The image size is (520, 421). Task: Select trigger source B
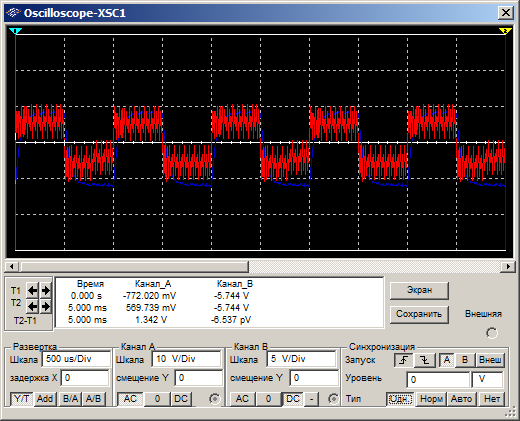tap(465, 360)
